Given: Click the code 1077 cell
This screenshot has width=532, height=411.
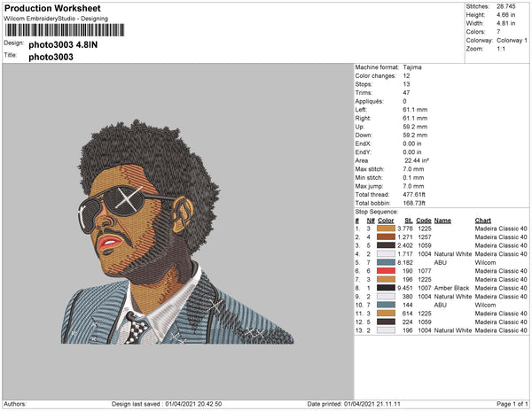Looking at the screenshot, I should (x=425, y=271).
